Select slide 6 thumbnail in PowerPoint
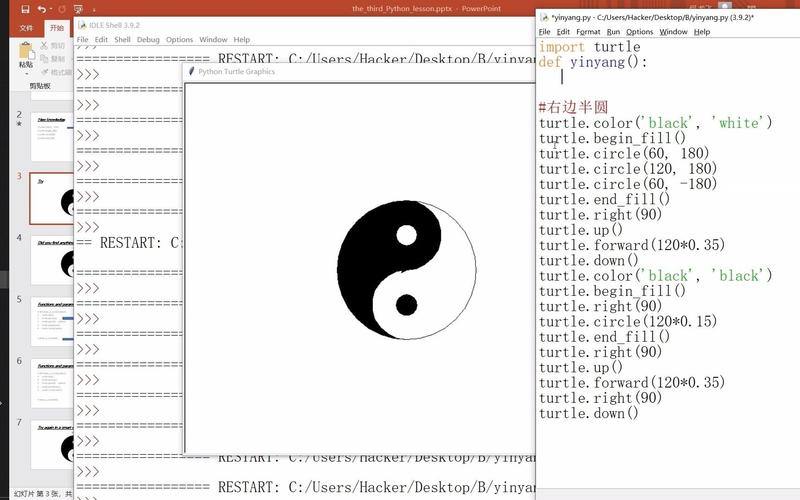The width and height of the screenshot is (800, 500). tap(52, 383)
